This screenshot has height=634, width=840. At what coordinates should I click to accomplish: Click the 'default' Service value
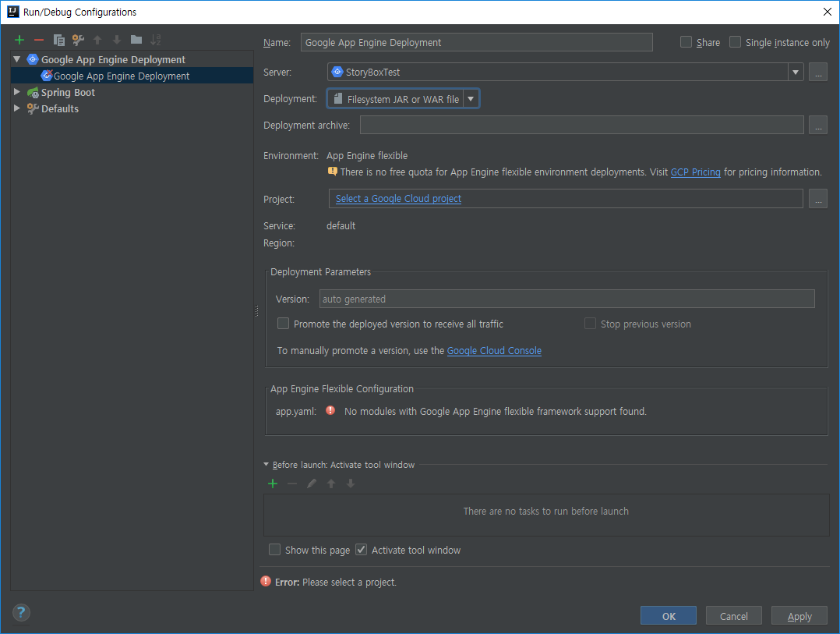click(341, 225)
